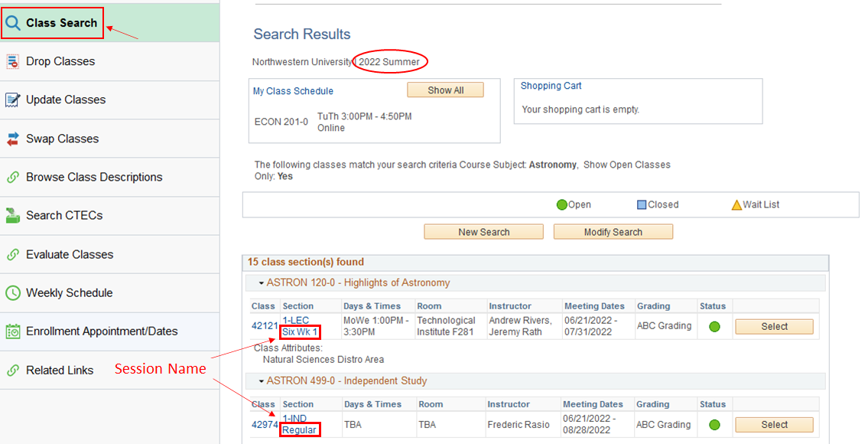Click the Enrollment Appointment/Dates calendar icon
The height and width of the screenshot is (444, 868).
coord(12,331)
